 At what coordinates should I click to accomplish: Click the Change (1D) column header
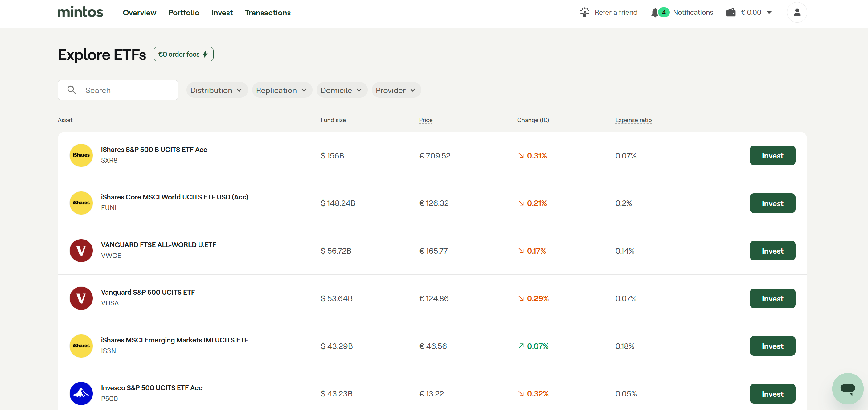click(533, 120)
